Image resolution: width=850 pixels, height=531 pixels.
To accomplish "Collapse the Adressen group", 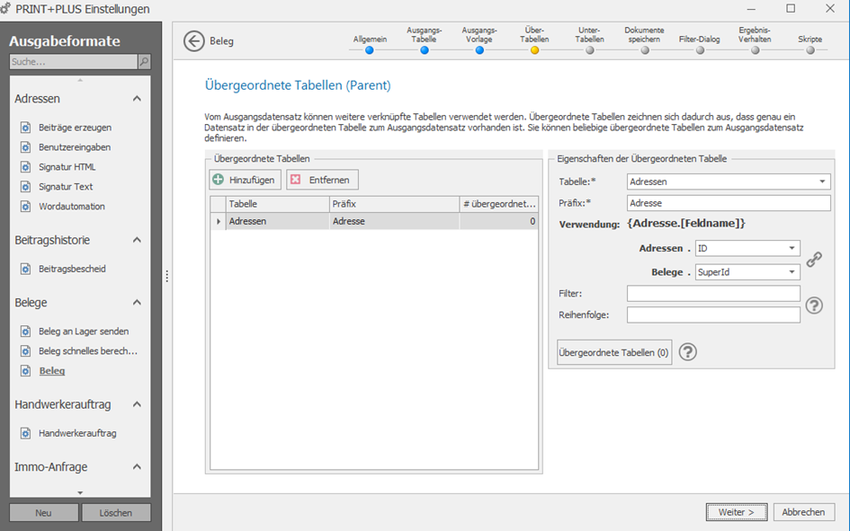I will tap(137, 99).
